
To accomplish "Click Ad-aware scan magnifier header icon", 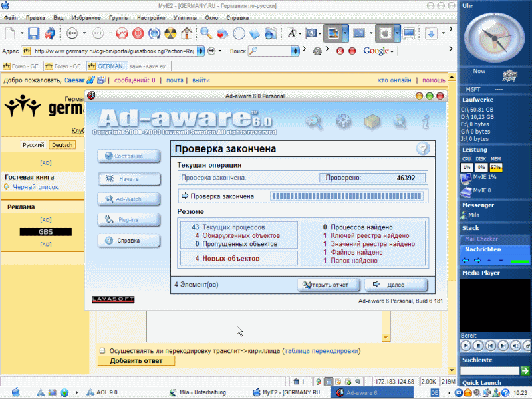I will click(x=313, y=122).
